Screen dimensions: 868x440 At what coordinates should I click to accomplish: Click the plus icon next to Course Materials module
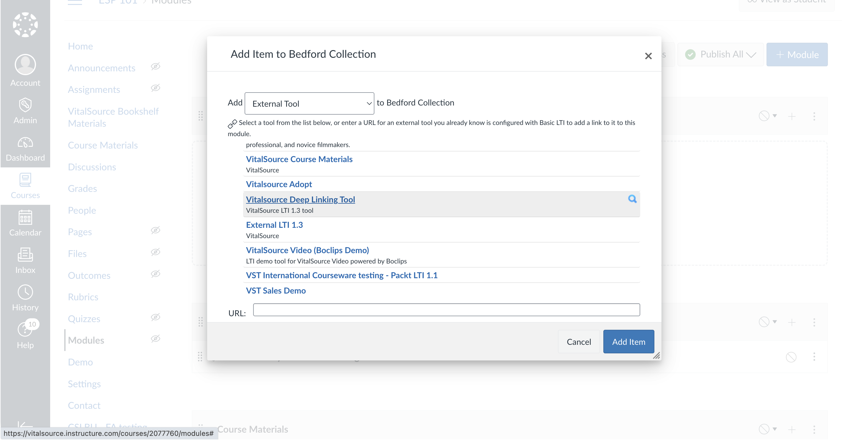coord(792,429)
